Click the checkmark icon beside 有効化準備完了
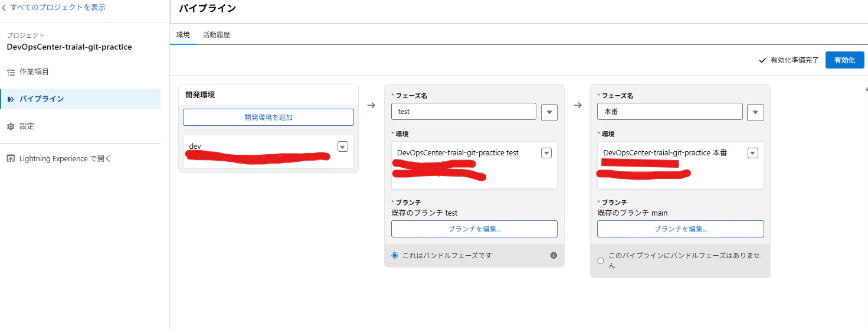Viewport: 868px width, 329px height. click(x=762, y=60)
